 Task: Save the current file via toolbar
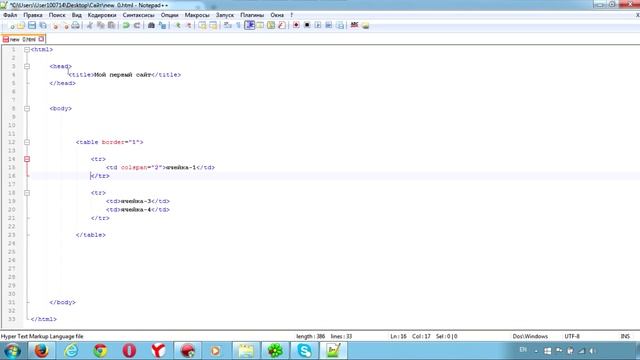32,25
